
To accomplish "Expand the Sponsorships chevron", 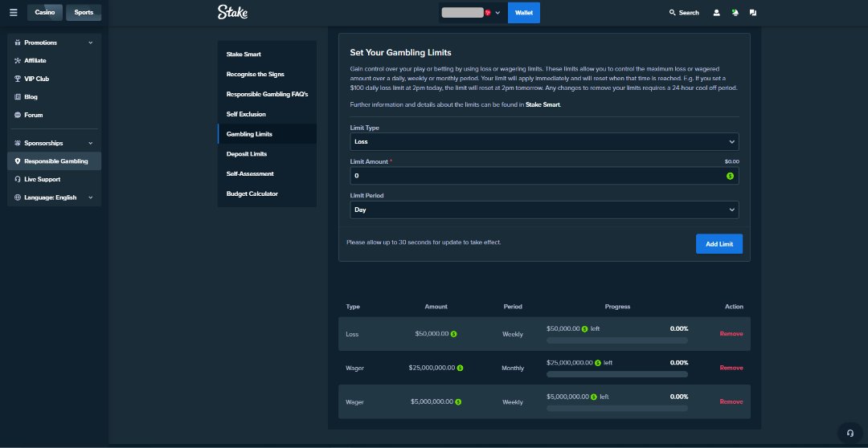I will [x=91, y=143].
